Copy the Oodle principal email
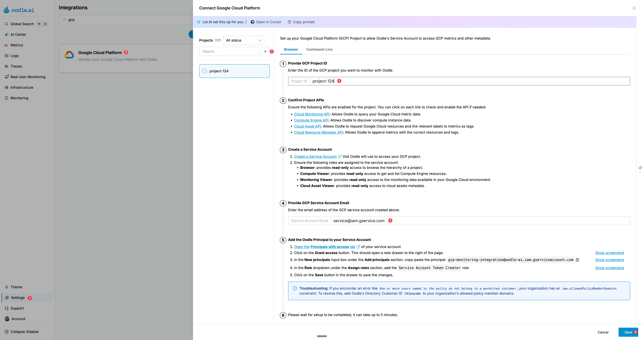Screen dimensions: 644x340 click(x=577, y=260)
